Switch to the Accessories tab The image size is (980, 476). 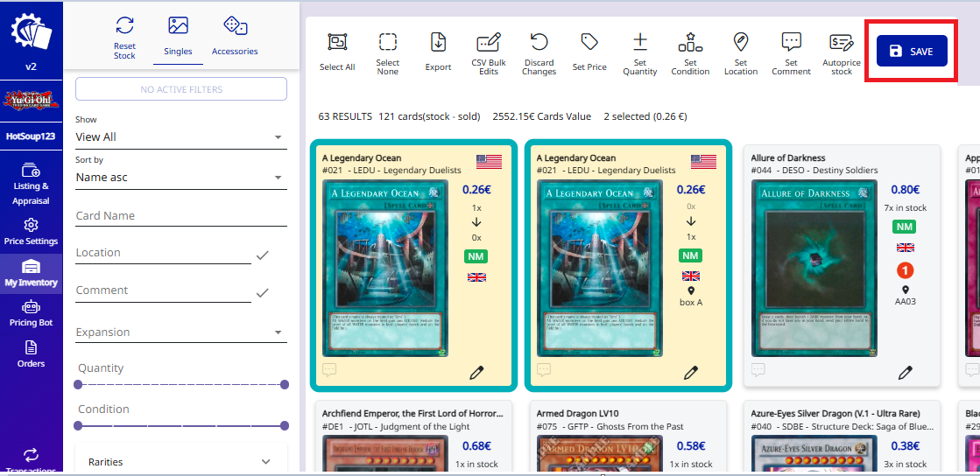pos(235,36)
